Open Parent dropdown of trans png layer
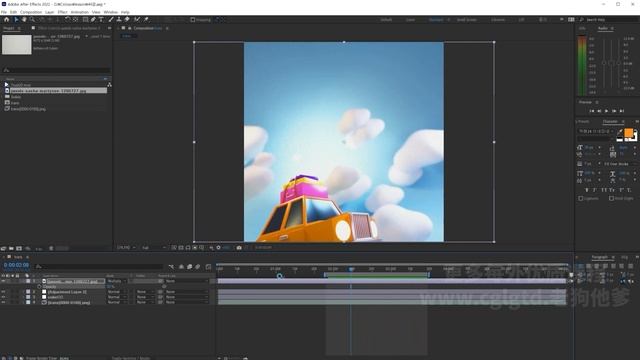640x360 pixels. [186, 302]
